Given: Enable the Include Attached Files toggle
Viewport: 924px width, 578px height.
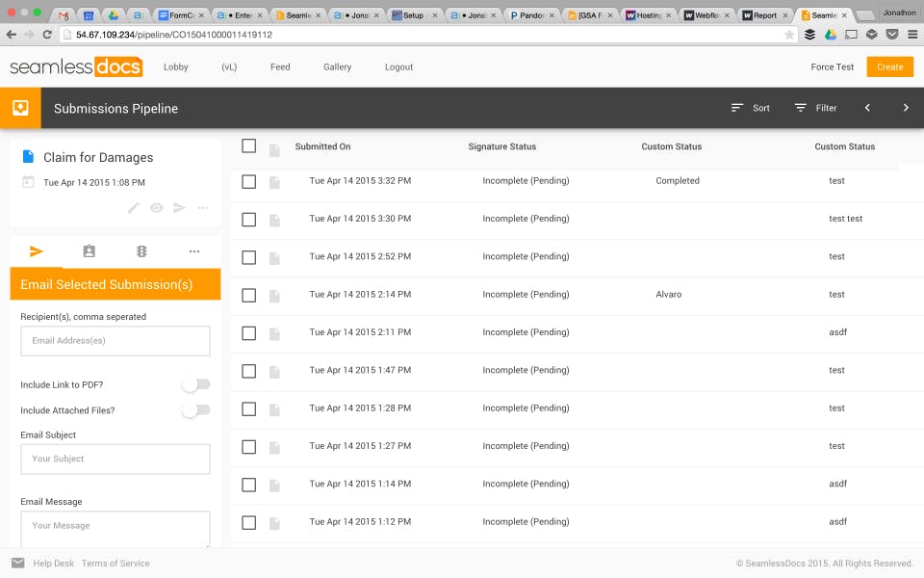Looking at the screenshot, I should tap(195, 410).
